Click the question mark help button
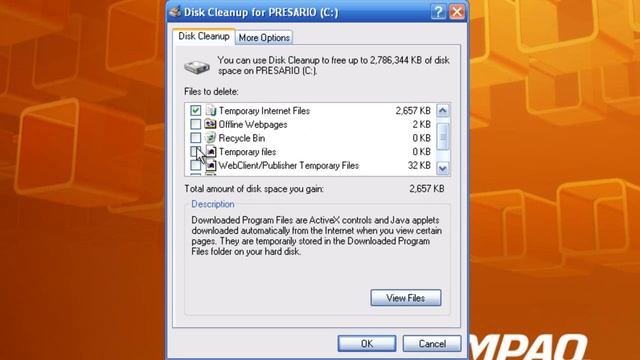Screen dimensions: 640x360 438,12
